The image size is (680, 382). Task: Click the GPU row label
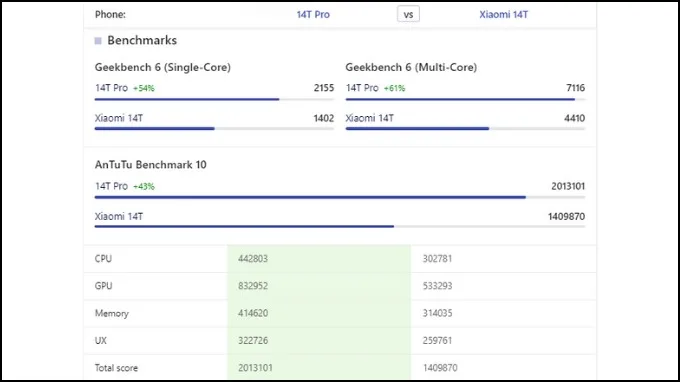tap(103, 286)
